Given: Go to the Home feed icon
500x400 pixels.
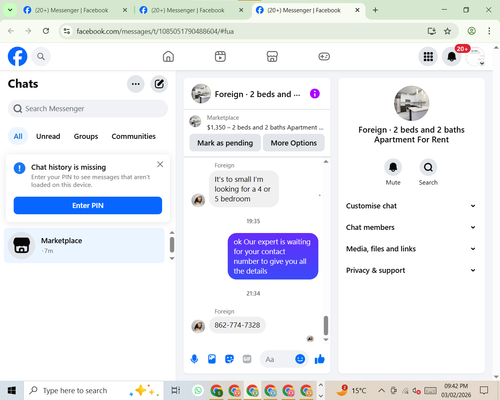Looking at the screenshot, I should pyautogui.click(x=168, y=56).
